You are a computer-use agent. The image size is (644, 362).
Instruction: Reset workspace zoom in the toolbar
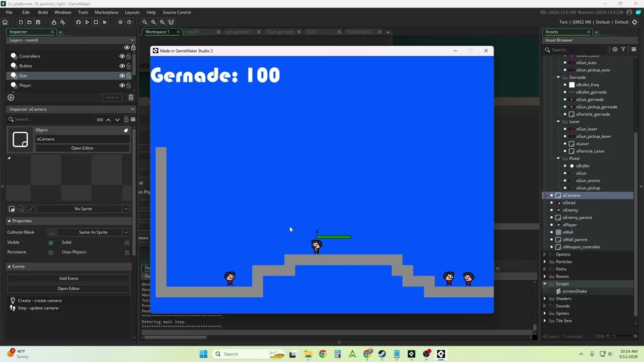click(153, 22)
